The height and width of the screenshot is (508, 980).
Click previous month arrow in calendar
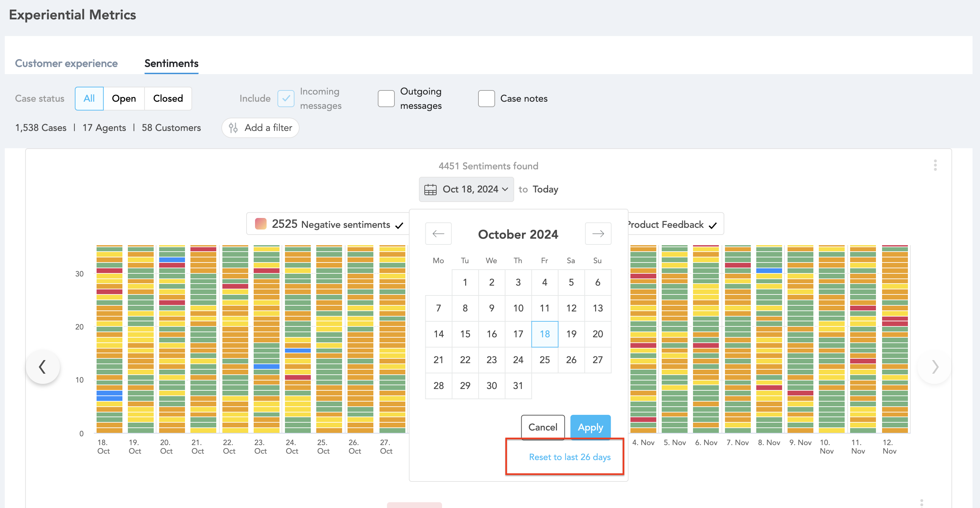pos(438,234)
